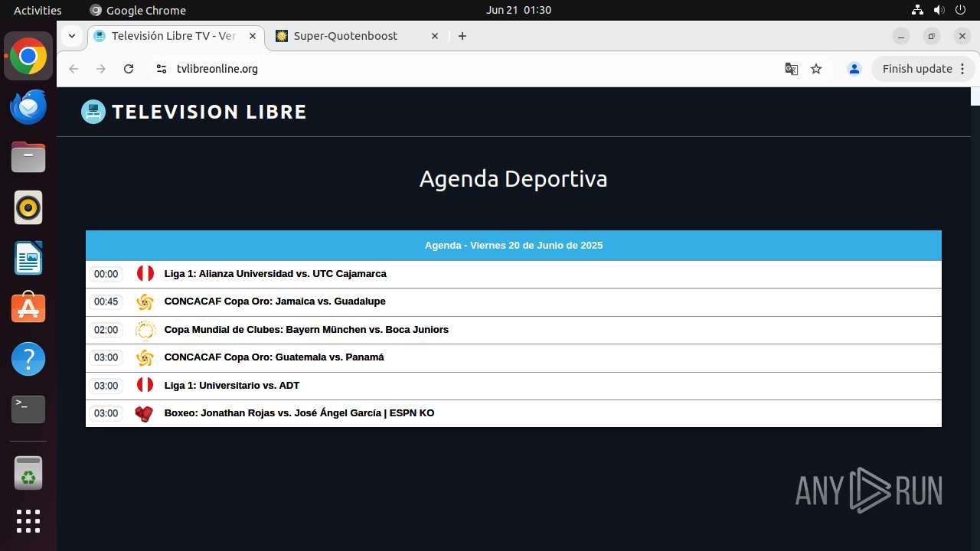
Task: Click the 02:00 time badge
Action: [106, 330]
